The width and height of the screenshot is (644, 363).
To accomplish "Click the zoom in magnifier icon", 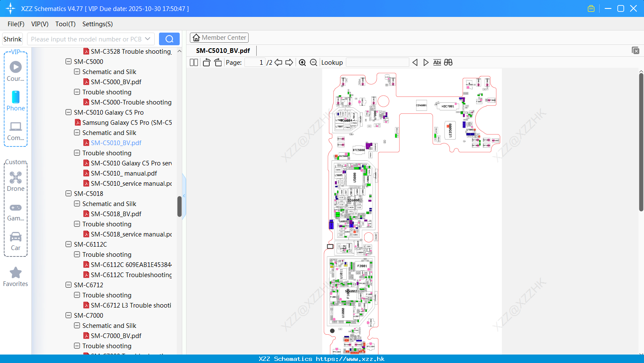I will [302, 63].
